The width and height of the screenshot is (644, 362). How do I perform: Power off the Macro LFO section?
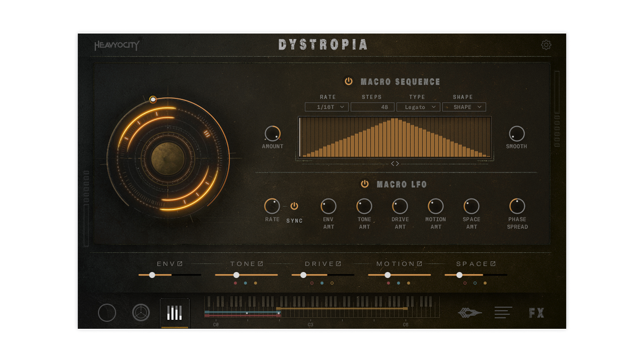pos(364,184)
